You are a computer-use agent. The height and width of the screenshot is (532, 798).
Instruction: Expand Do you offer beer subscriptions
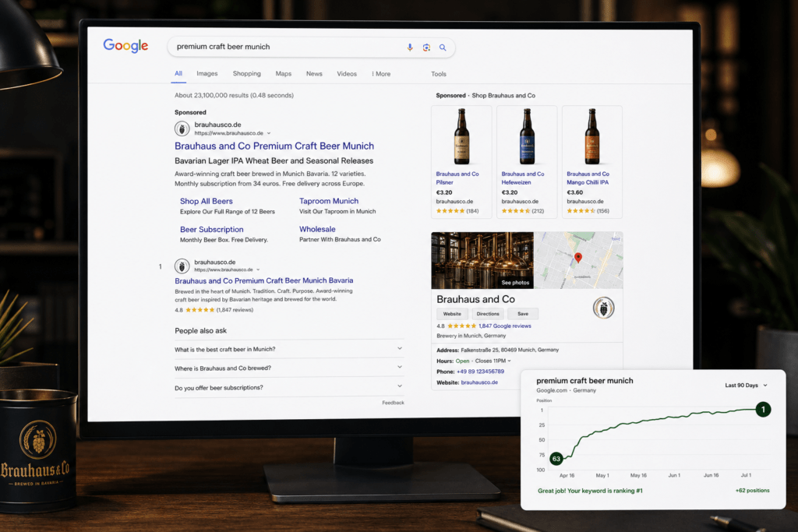tap(289, 388)
